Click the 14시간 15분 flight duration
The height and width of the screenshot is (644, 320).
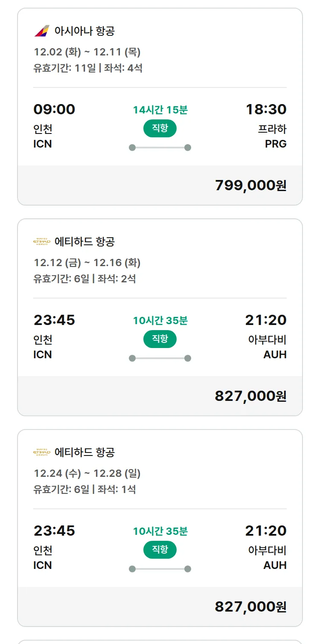(160, 110)
